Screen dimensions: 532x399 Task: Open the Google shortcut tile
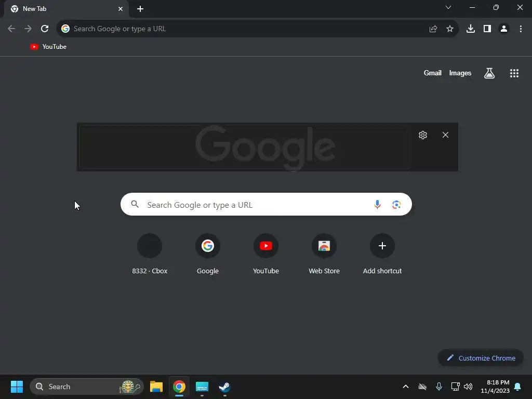pos(208,254)
